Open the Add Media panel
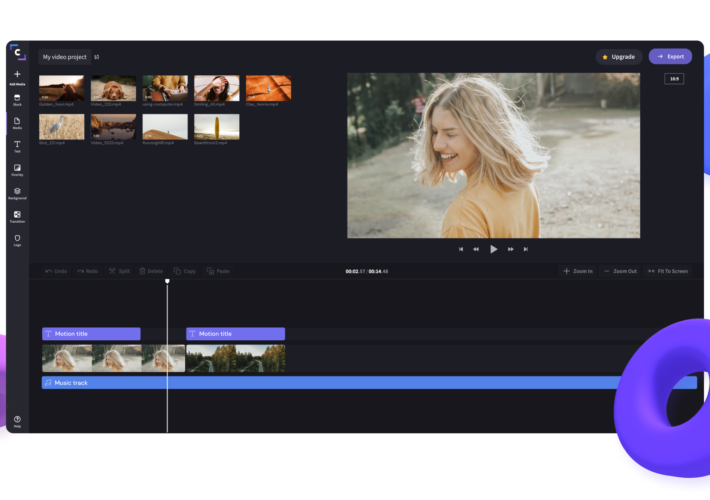710x500 pixels. point(17,76)
